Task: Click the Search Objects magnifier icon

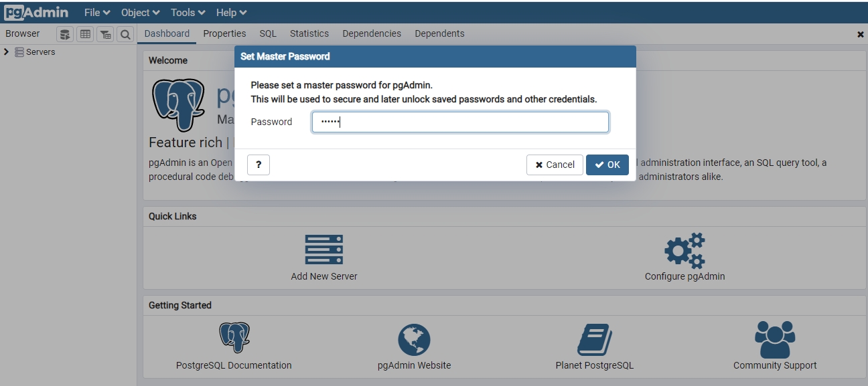Action: [x=125, y=34]
